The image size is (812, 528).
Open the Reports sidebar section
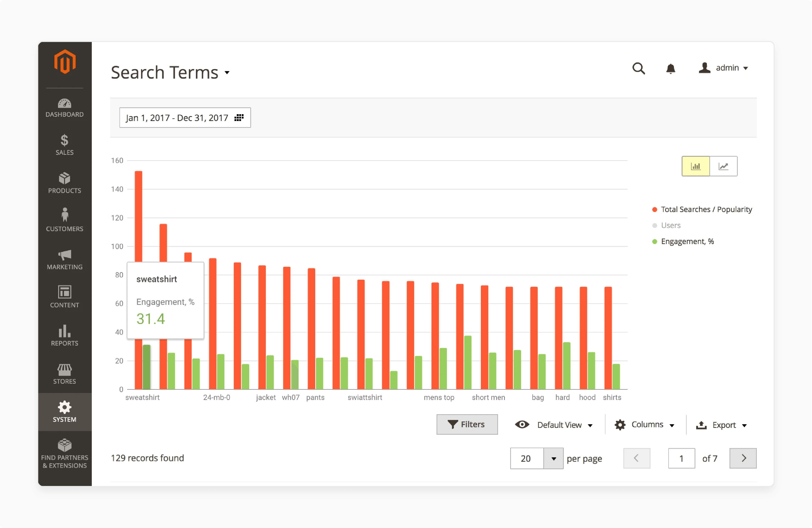point(65,336)
